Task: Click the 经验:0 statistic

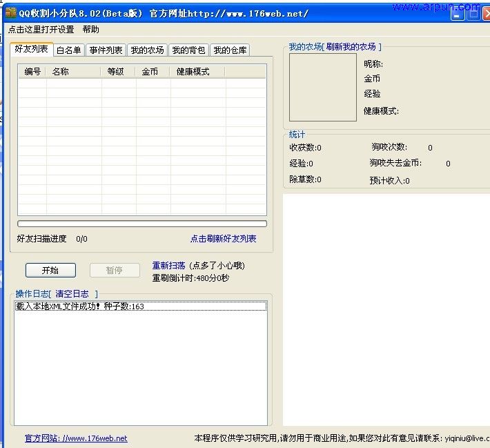Action: (x=302, y=163)
